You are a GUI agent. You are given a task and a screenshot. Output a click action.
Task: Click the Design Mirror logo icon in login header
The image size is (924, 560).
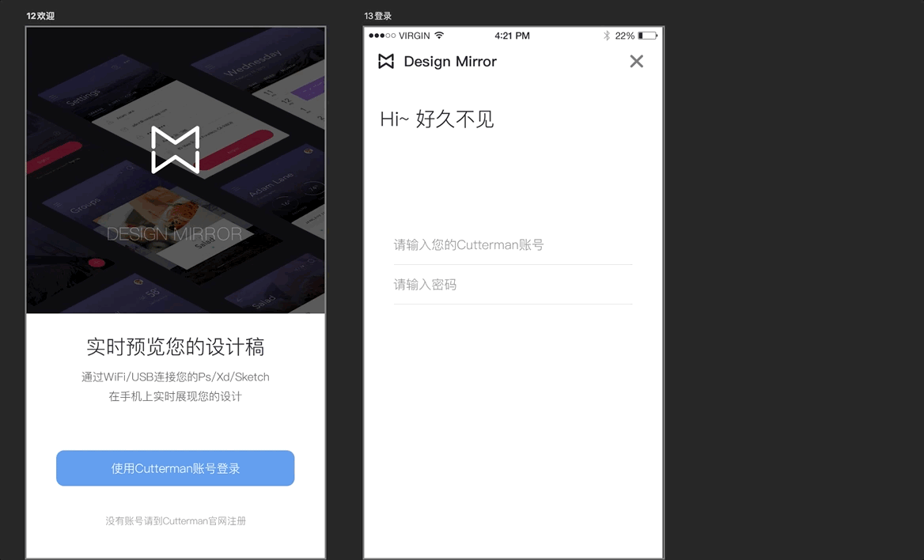pos(386,62)
